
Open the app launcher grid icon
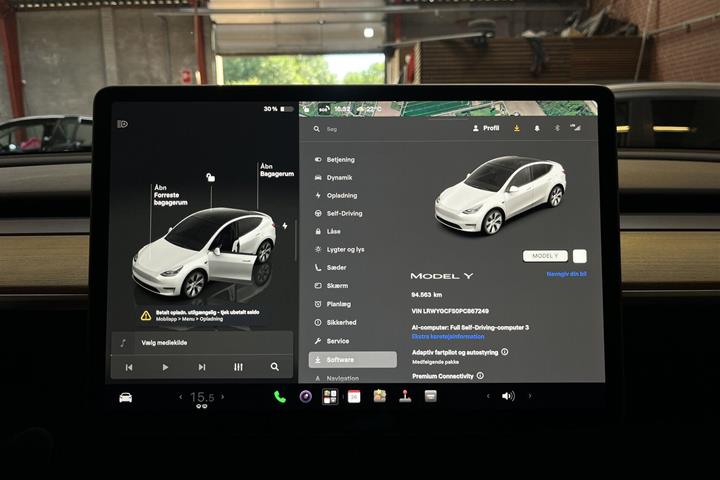point(330,396)
